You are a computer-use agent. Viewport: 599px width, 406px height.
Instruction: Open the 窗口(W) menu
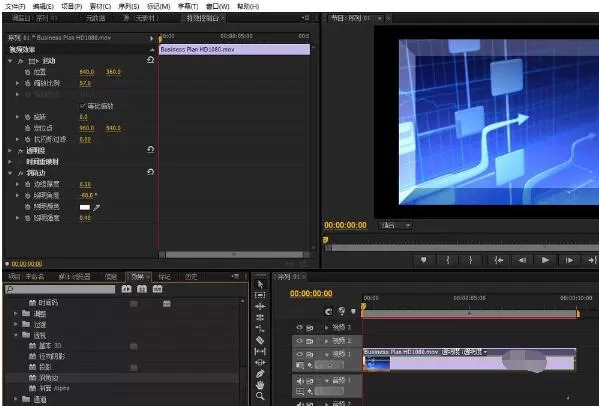click(218, 6)
